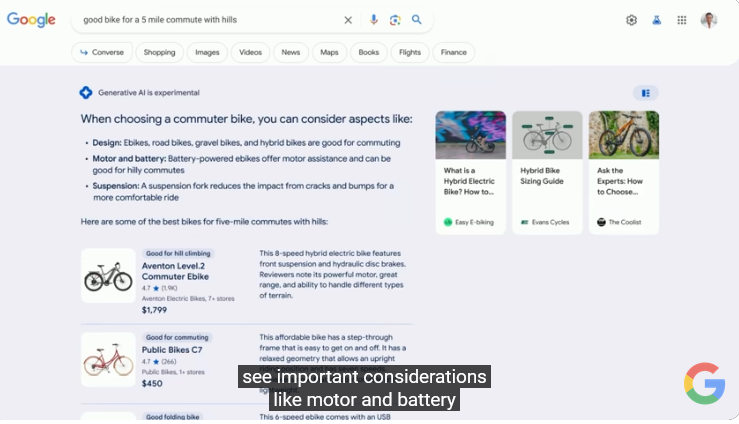Open the Public Bikes C7 listing
The width and height of the screenshot is (739, 424).
coord(172,350)
